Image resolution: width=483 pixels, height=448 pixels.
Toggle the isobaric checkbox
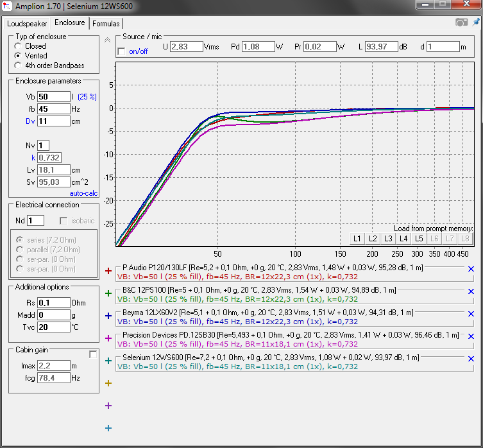tap(64, 221)
